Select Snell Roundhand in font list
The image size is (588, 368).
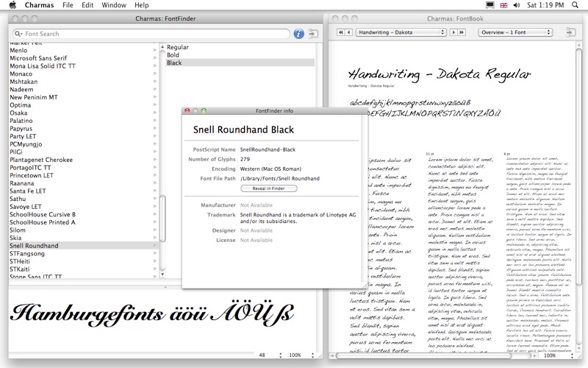click(84, 246)
